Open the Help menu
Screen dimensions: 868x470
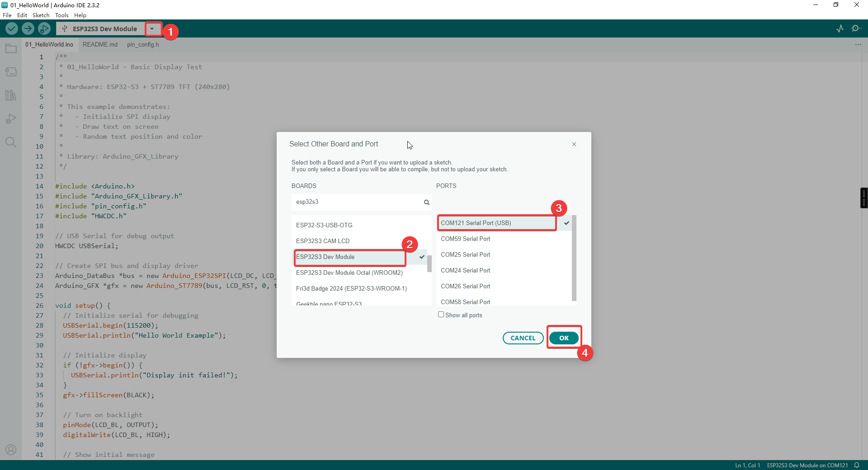(80, 15)
